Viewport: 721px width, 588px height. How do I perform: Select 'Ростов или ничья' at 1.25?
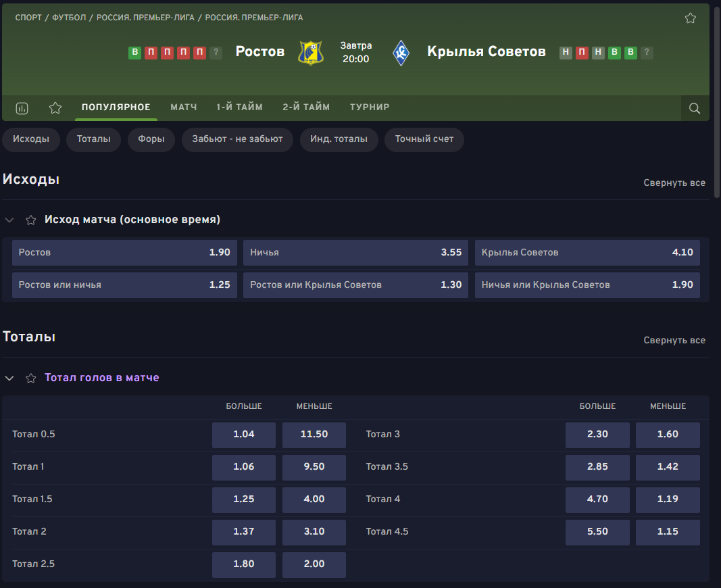pos(124,285)
